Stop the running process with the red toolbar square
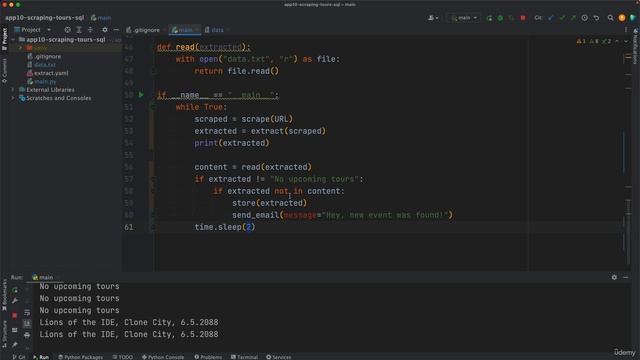The image size is (640, 360). click(523, 18)
